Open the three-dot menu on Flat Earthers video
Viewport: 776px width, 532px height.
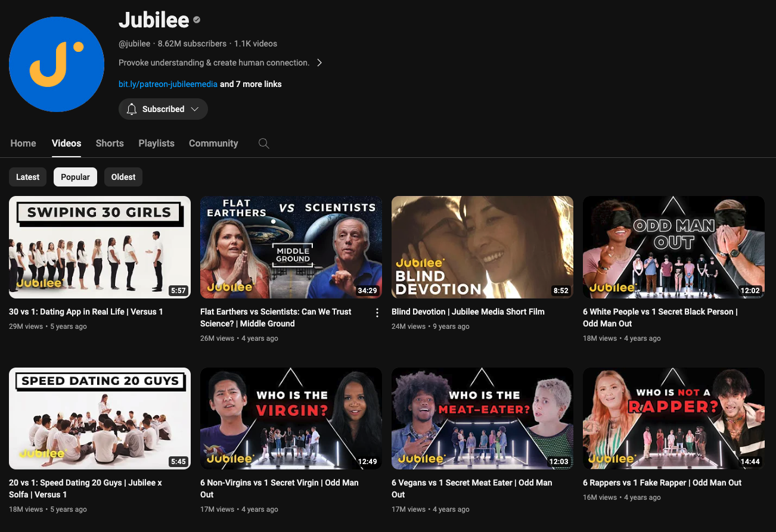pos(377,312)
